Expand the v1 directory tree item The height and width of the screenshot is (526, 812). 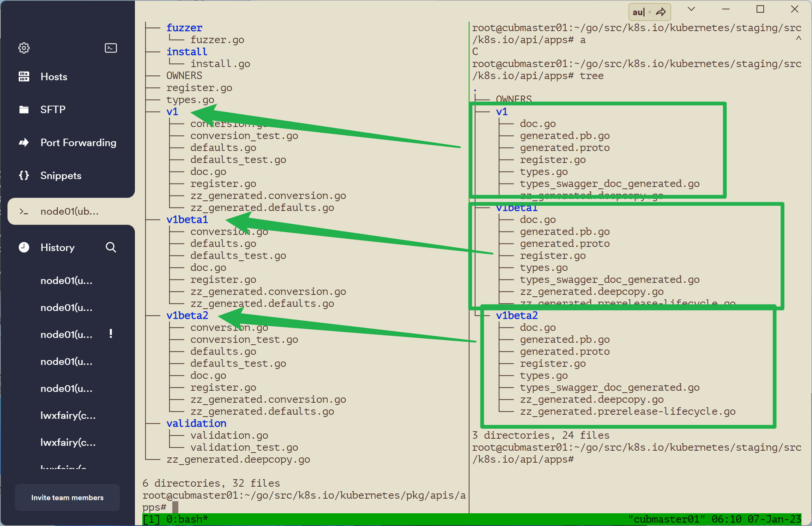coord(172,111)
